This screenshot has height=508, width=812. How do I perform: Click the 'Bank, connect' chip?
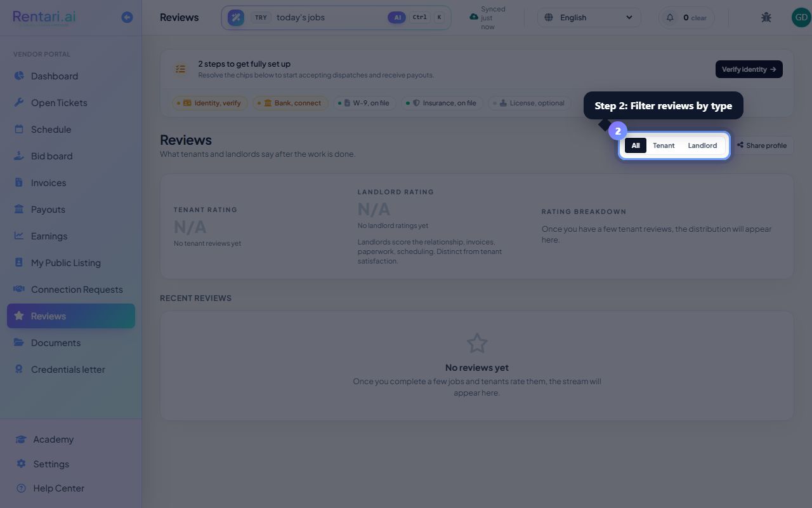[291, 103]
